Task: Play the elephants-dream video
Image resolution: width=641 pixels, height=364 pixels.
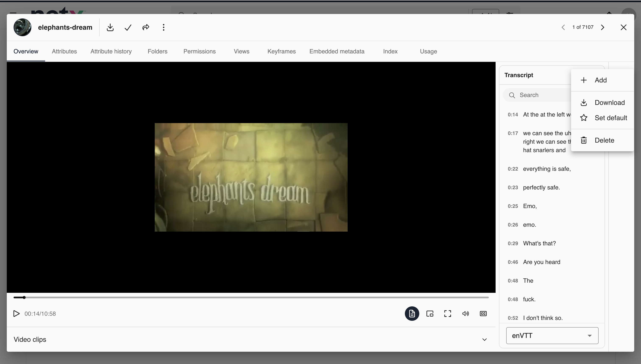Action: 16,314
